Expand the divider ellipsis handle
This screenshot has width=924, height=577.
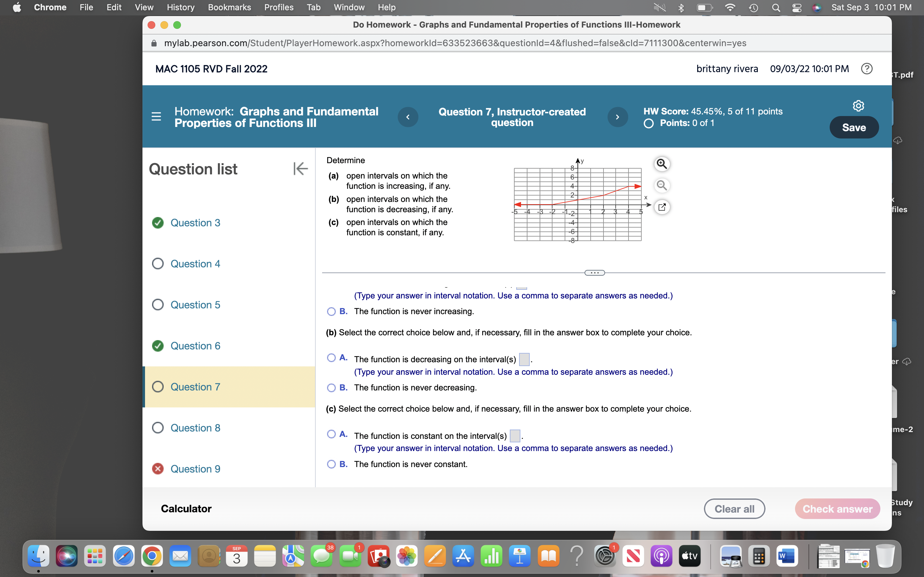[x=595, y=272]
